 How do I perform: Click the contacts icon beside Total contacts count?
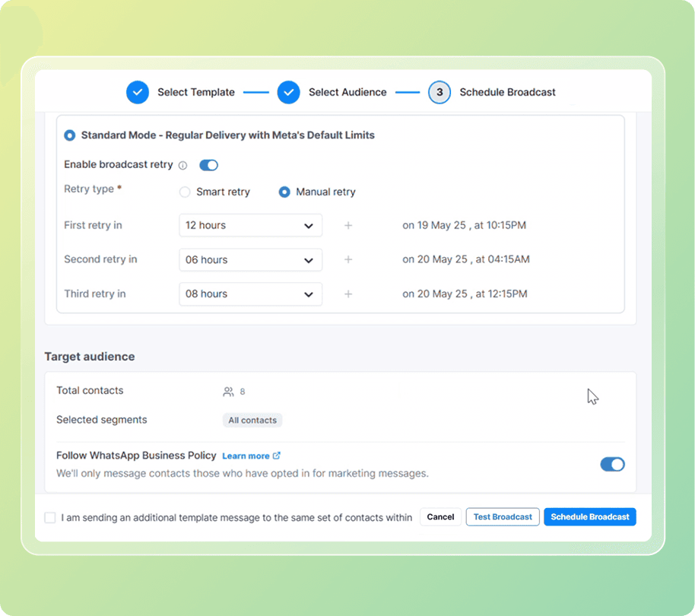pyautogui.click(x=227, y=391)
